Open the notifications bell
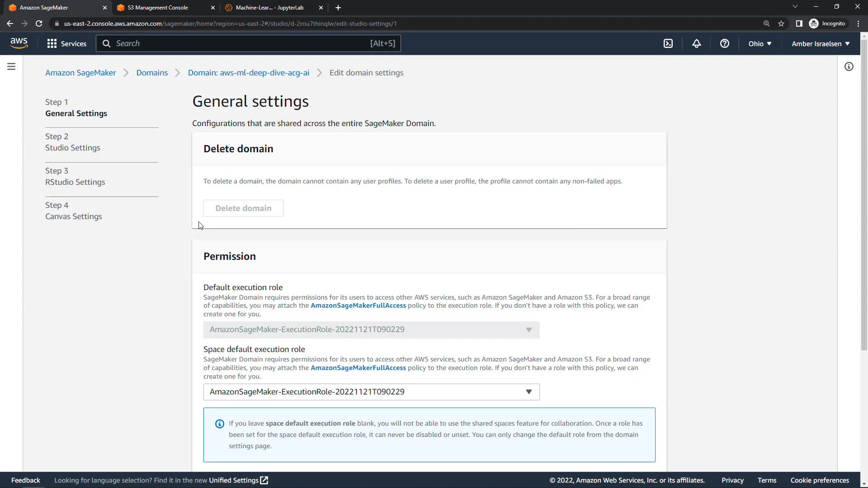This screenshot has width=868, height=488. tap(696, 43)
